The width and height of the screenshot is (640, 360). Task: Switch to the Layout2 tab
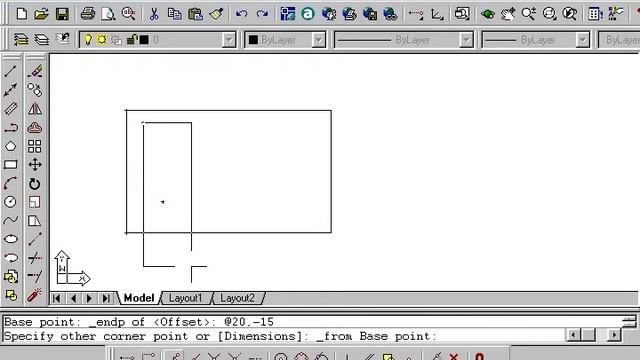238,298
